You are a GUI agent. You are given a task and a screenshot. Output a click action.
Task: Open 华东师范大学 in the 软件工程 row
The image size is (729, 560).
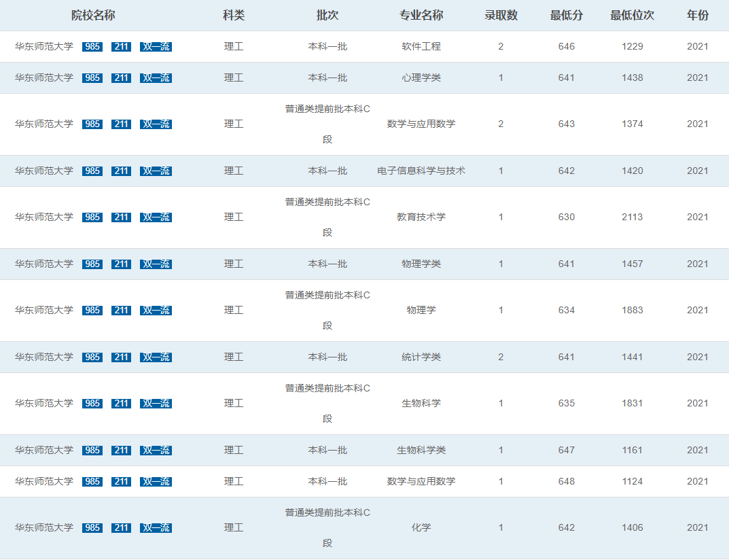[x=44, y=46]
